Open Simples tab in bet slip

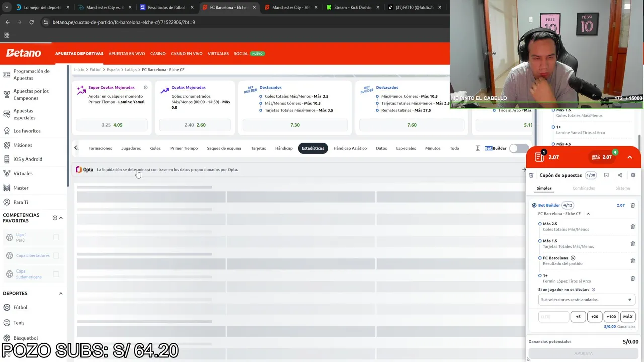tap(544, 188)
